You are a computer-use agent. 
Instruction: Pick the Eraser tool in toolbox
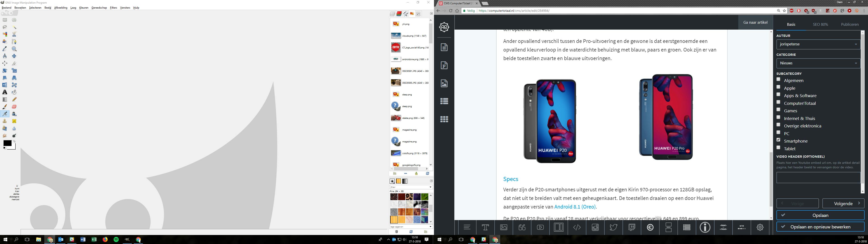click(14, 106)
